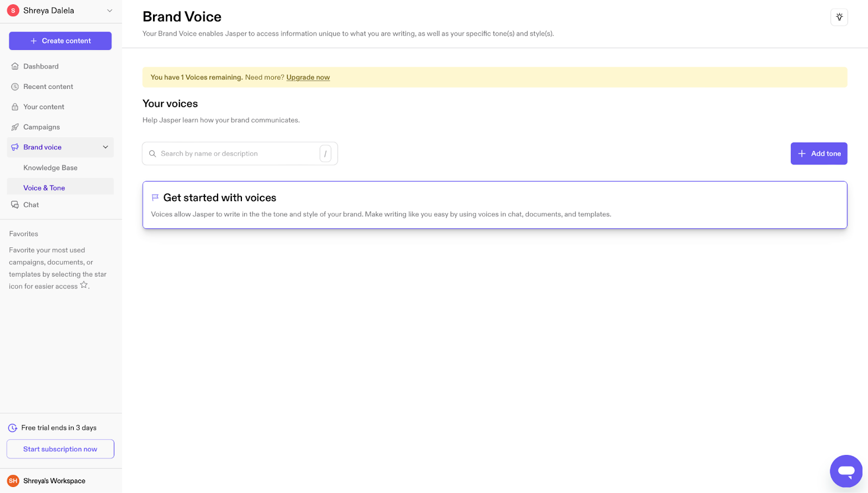Click the Brand voice megaphone icon
The width and height of the screenshot is (868, 493).
(15, 147)
